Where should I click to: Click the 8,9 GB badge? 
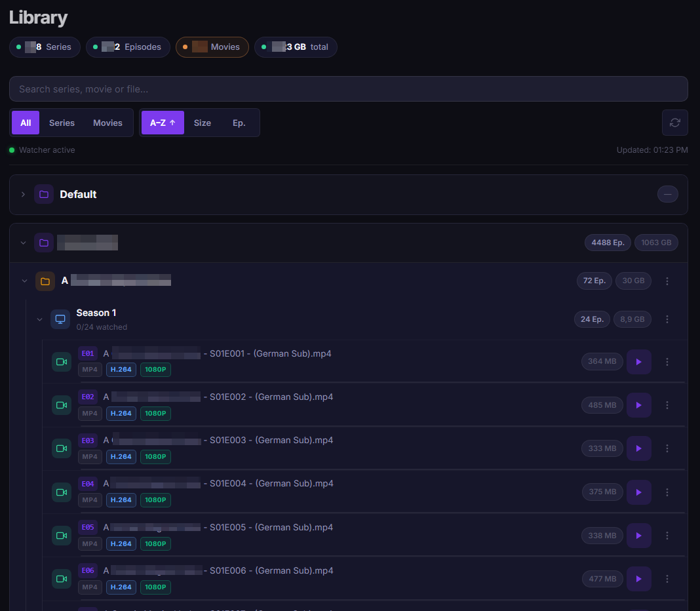tap(632, 319)
